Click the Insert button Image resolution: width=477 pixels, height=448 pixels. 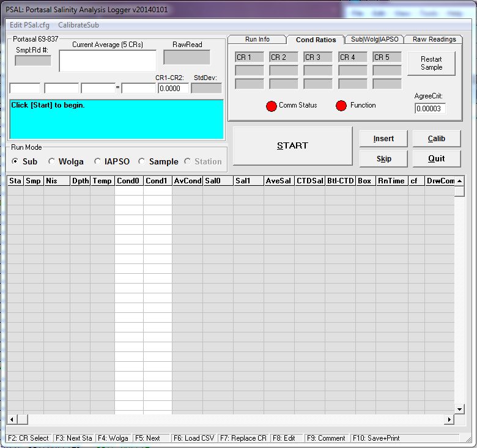pyautogui.click(x=383, y=139)
